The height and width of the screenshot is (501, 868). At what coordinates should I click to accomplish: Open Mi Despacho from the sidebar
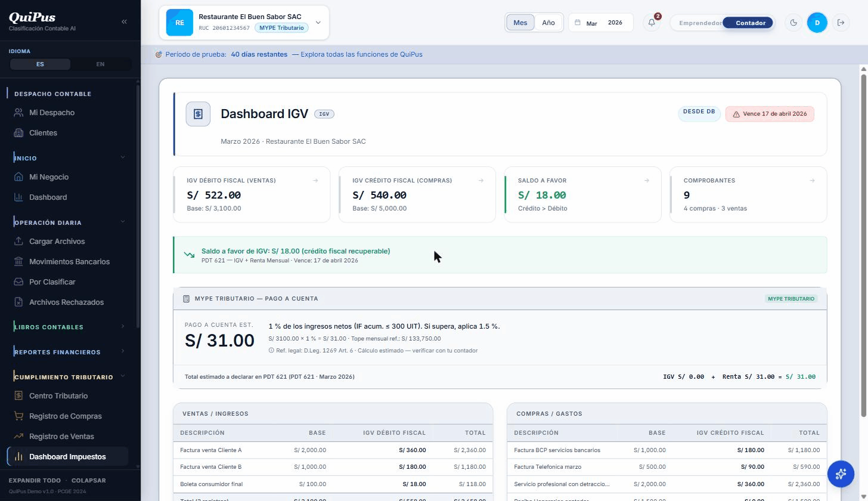pyautogui.click(x=67, y=113)
